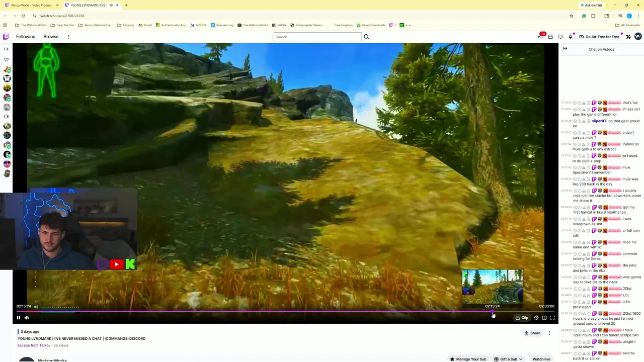Click Go Ad-Free for Free
Image resolution: width=644 pixels, height=362 pixels.
pyautogui.click(x=599, y=37)
